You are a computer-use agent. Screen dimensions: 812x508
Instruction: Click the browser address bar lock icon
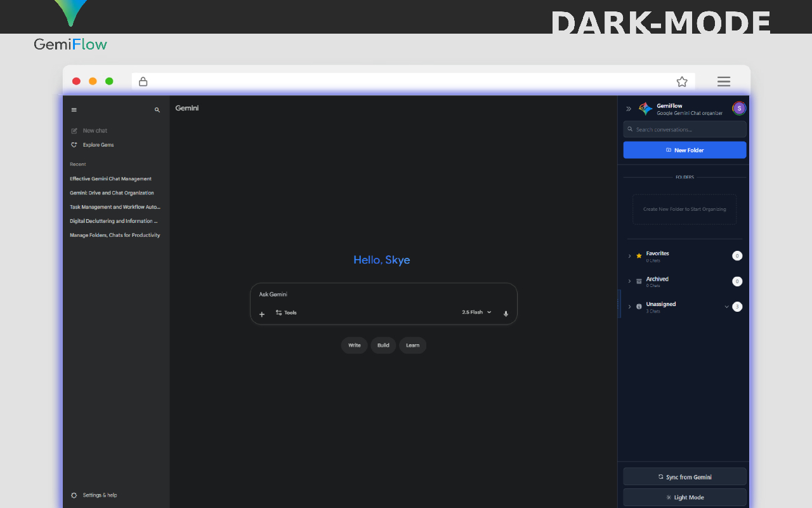pos(143,81)
